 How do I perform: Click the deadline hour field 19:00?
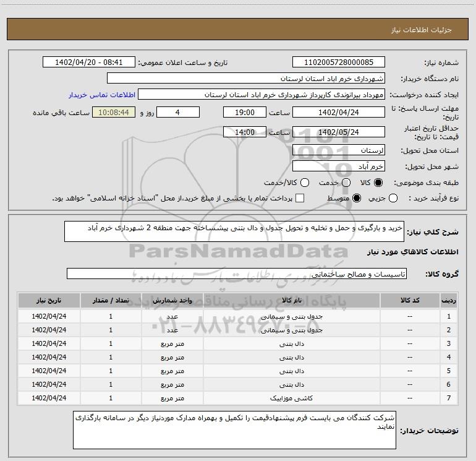coord(245,112)
